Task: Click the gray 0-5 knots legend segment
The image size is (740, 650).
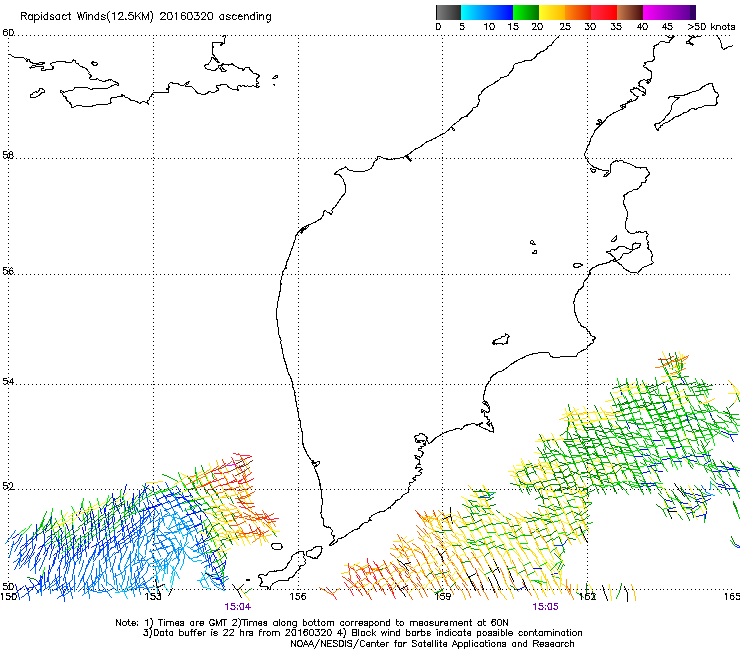Action: (x=448, y=12)
